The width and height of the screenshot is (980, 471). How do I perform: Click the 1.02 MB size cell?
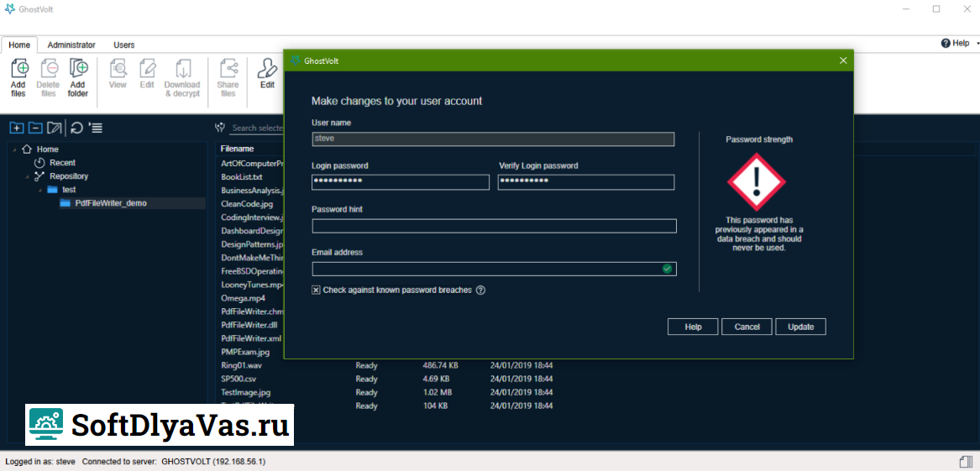(438, 392)
